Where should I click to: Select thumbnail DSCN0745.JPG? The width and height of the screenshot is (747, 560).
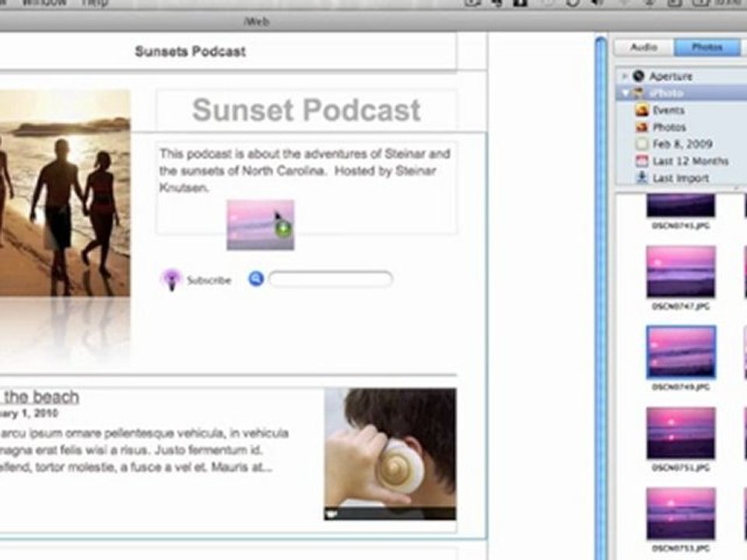pyautogui.click(x=680, y=205)
